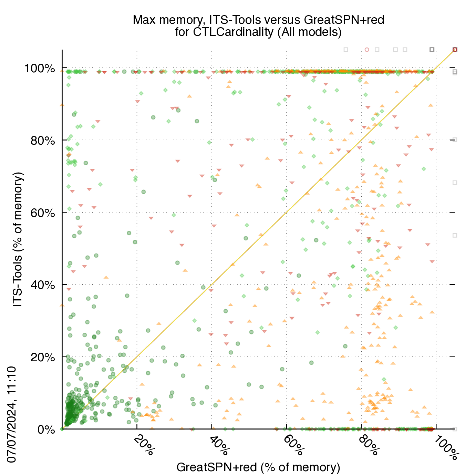476x476 pixels.
Task: Click the chart title 'Max memory, ITS-Tools versus GreatSPN+red'
Action: pyautogui.click(x=258, y=20)
